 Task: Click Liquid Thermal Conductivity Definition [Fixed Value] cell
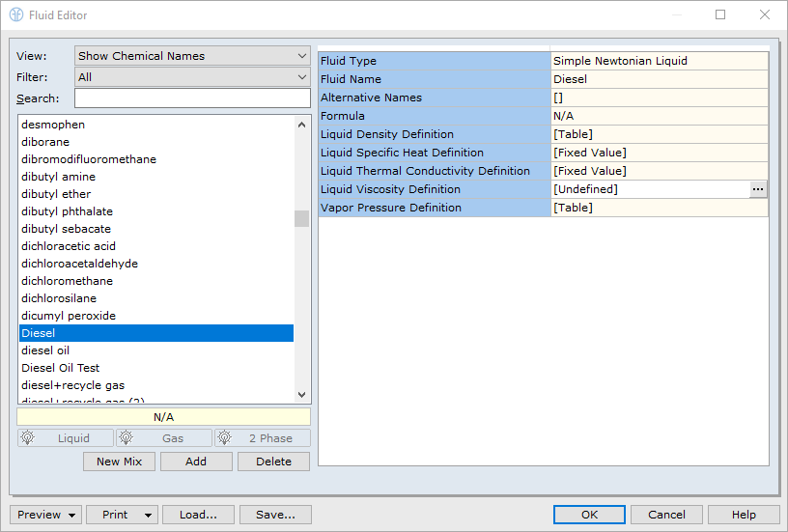point(660,171)
